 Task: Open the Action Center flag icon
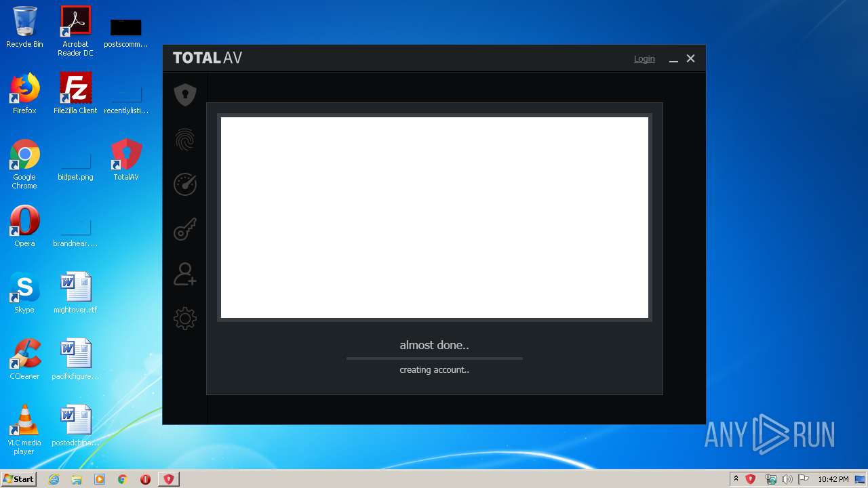pyautogui.click(x=804, y=479)
